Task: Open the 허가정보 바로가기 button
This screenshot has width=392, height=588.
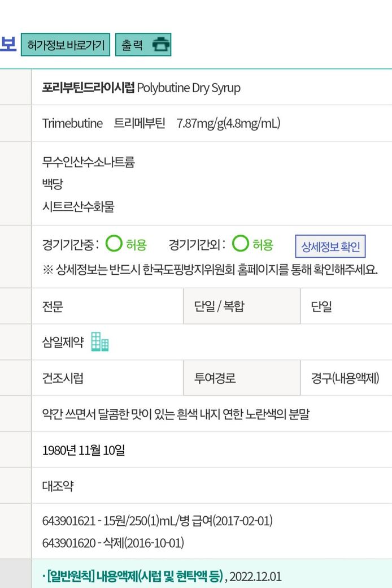Action: [x=66, y=45]
